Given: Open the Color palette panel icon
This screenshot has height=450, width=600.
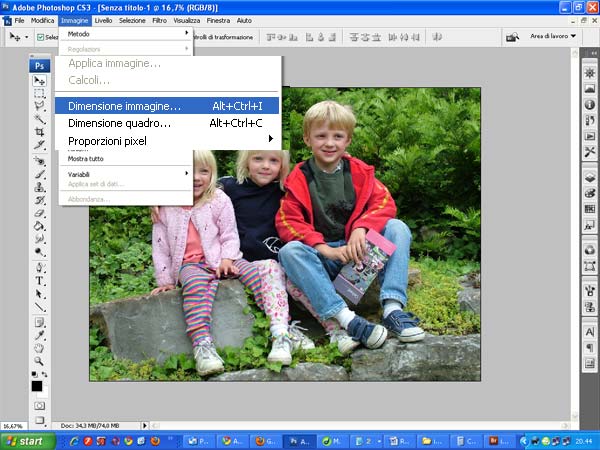Looking at the screenshot, I should tap(590, 193).
